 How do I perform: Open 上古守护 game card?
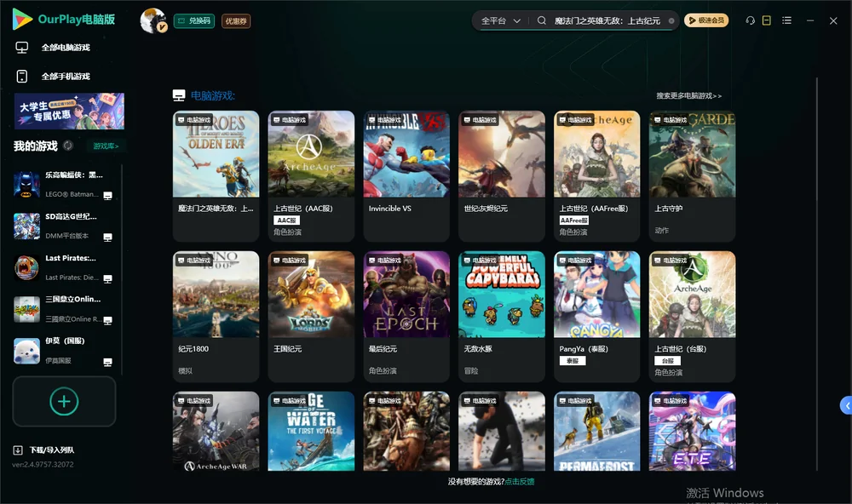[x=692, y=176]
